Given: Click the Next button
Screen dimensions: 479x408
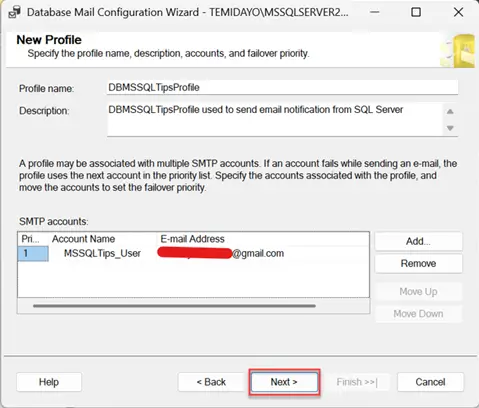Looking at the screenshot, I should tap(284, 382).
